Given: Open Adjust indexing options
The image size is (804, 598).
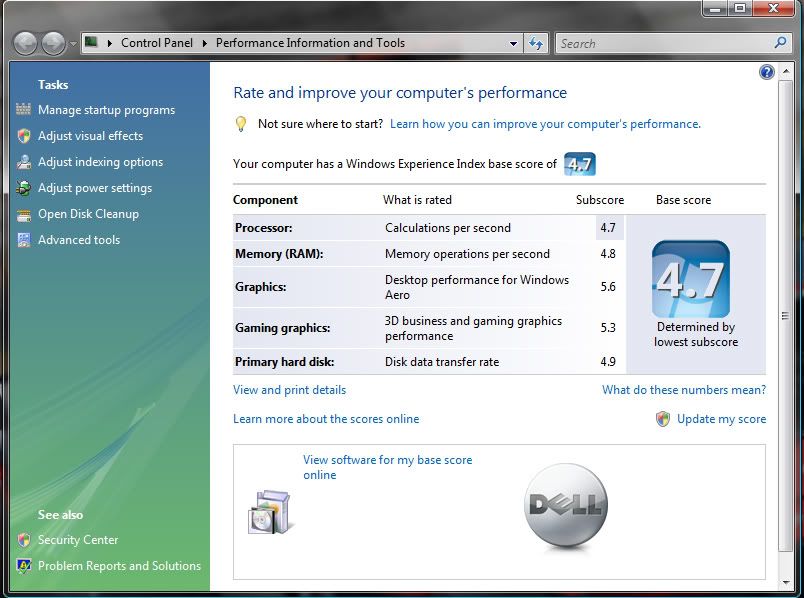Looking at the screenshot, I should (100, 162).
